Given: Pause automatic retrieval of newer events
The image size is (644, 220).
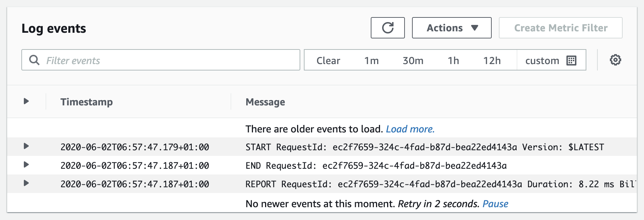Looking at the screenshot, I should pyautogui.click(x=495, y=204).
